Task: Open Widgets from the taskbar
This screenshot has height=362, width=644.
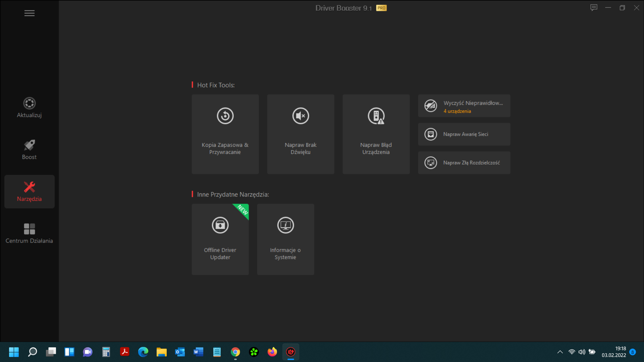Action: tap(69, 352)
